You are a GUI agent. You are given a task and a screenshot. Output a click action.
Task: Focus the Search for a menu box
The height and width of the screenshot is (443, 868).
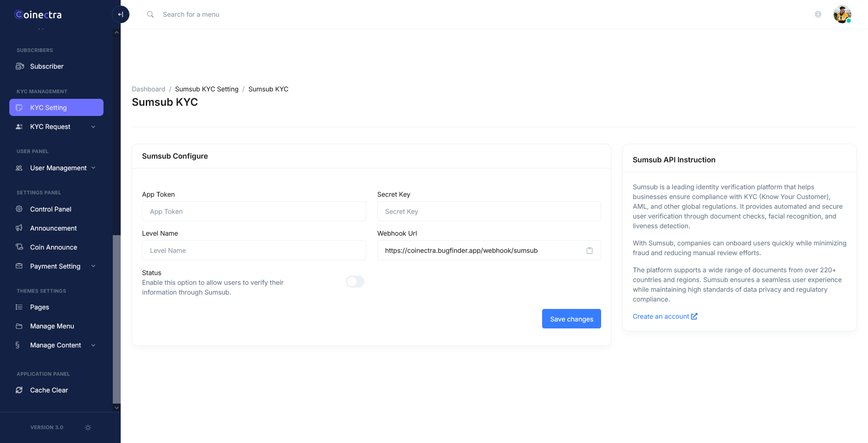(x=191, y=14)
